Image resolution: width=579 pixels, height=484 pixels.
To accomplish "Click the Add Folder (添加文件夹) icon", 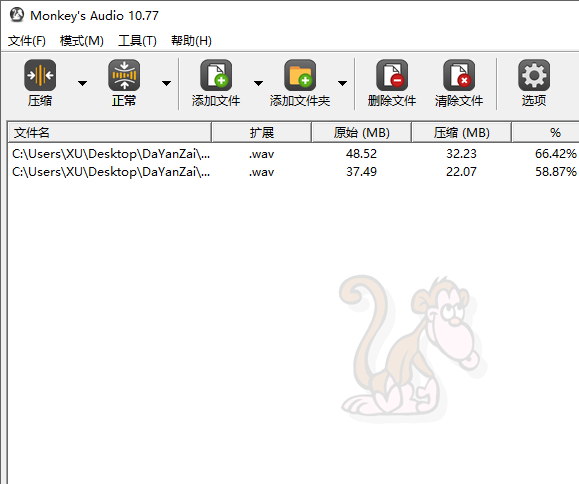I will pos(300,75).
